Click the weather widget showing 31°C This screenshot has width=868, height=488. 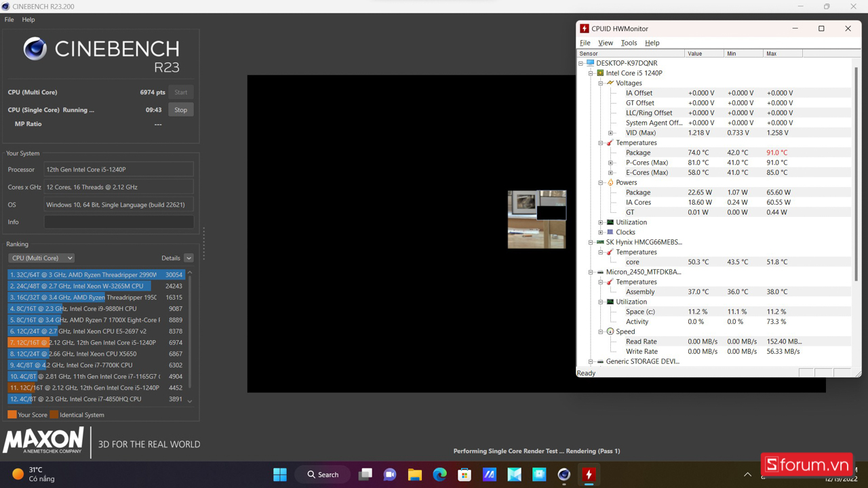(33, 474)
